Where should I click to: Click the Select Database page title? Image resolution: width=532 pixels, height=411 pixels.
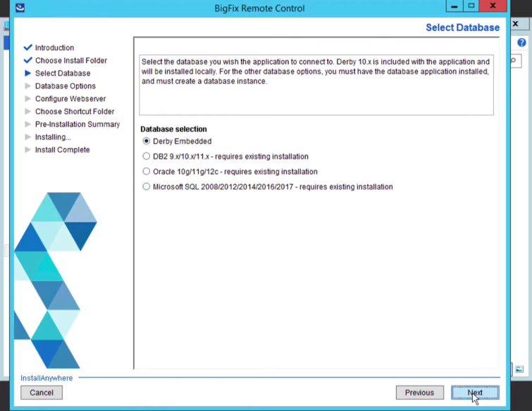pos(462,27)
